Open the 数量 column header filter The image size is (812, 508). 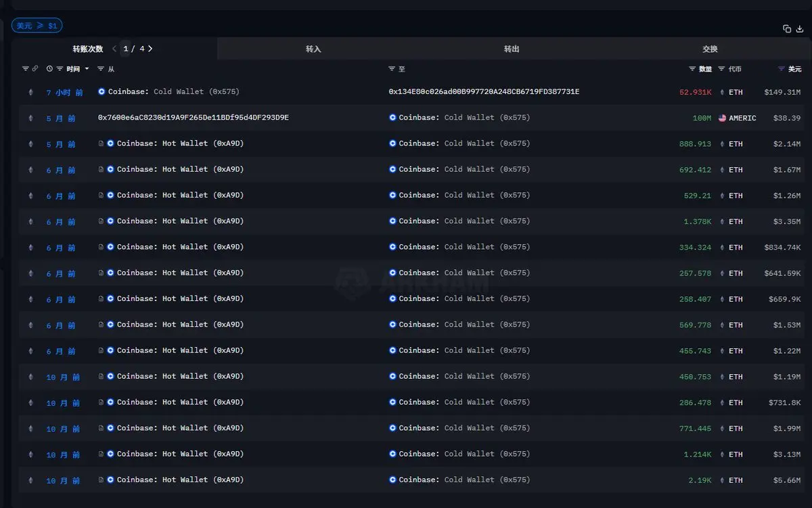pyautogui.click(x=705, y=69)
